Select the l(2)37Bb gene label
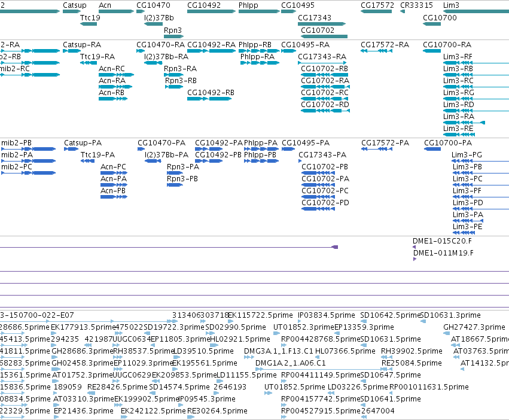 [159, 18]
